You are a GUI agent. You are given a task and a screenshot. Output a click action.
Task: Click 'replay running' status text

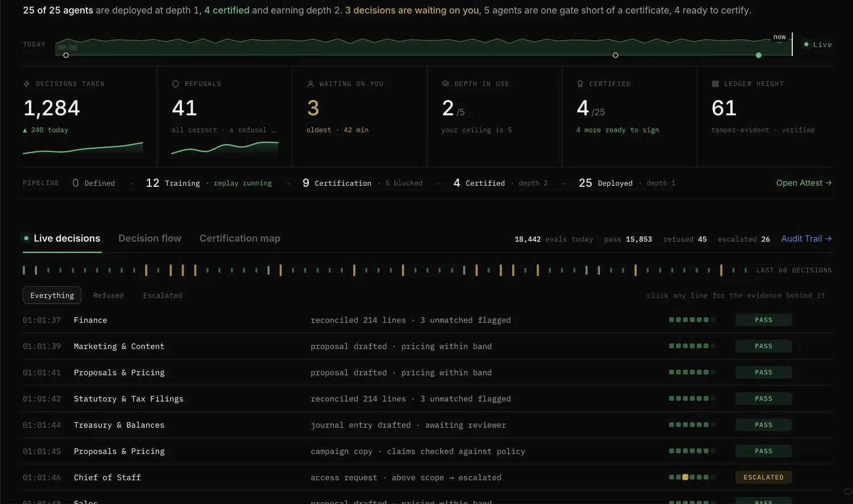(x=243, y=183)
